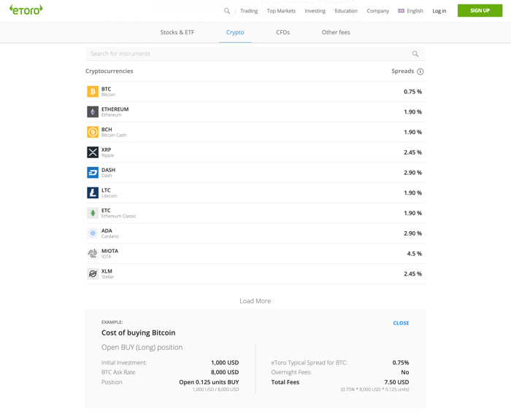Open the Other fees tab
Viewport: 511px width, 420px height.
coord(336,32)
